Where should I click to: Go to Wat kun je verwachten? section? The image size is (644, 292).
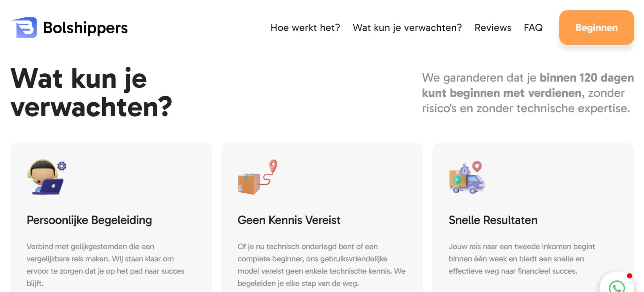coord(407,28)
